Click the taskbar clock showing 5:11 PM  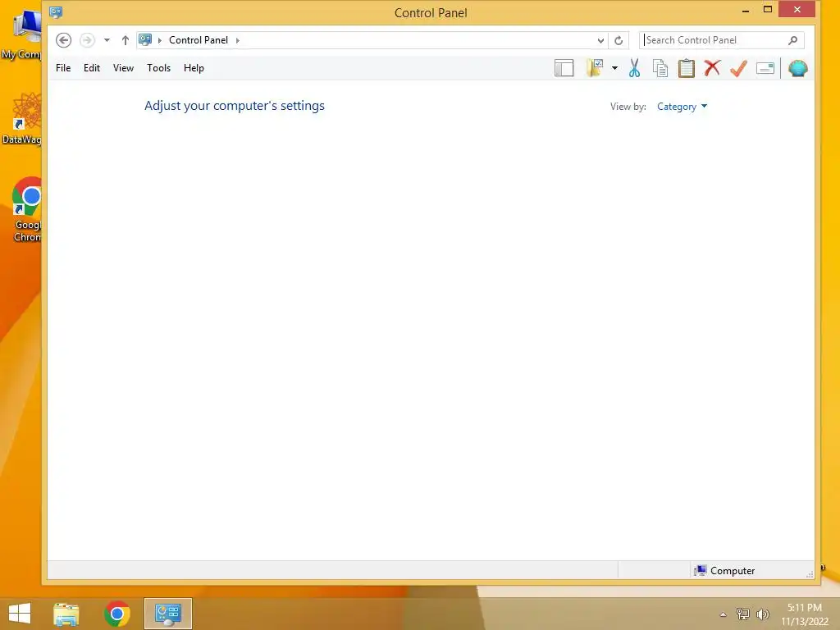(804, 614)
